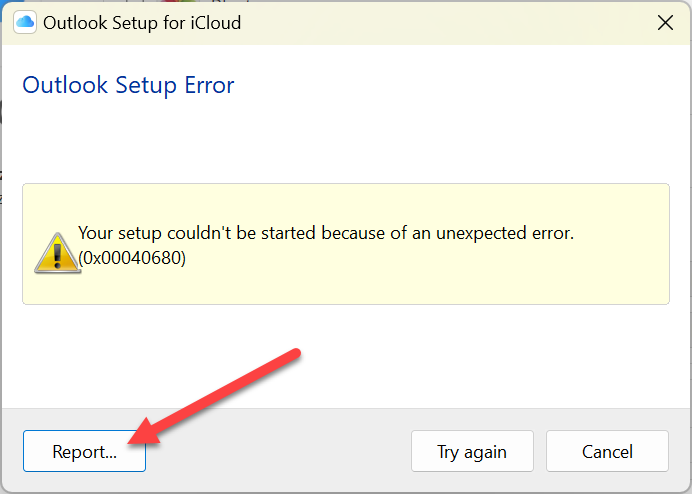
Task: Click the iCloud cloud icon in title bar
Action: (25, 22)
